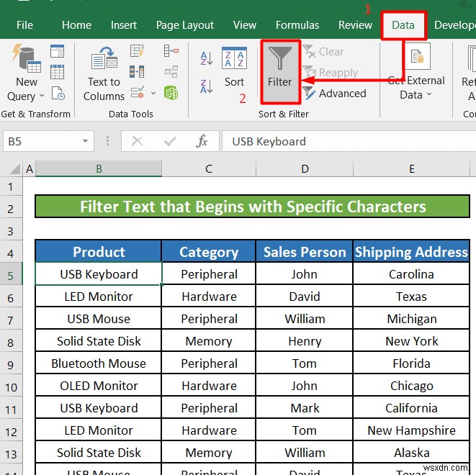476x475 pixels.
Task: Expand the Data Validation dropdown arrow
Action: (153, 93)
